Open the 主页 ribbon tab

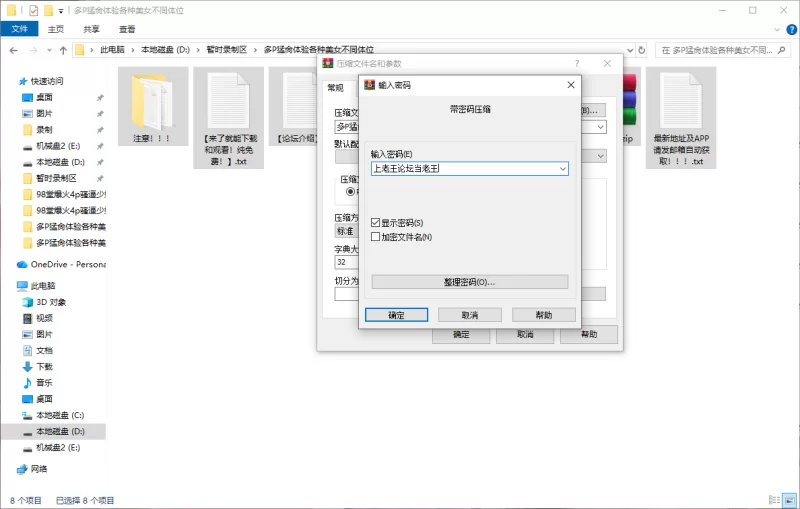pyautogui.click(x=56, y=29)
